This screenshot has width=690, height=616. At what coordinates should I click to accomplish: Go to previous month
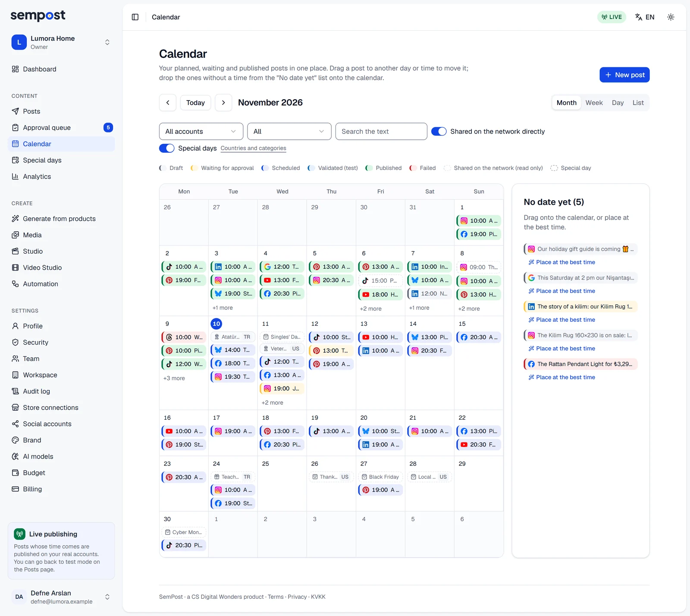pos(167,103)
